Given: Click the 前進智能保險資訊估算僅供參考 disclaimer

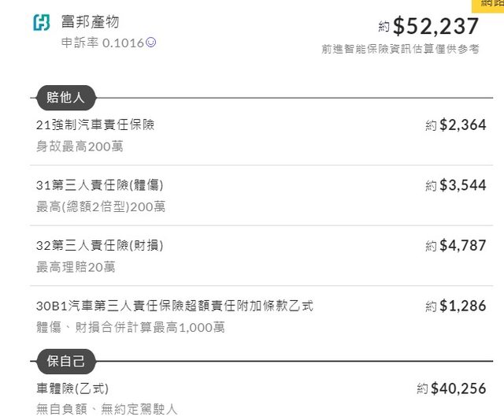Looking at the screenshot, I should pyautogui.click(x=400, y=49).
